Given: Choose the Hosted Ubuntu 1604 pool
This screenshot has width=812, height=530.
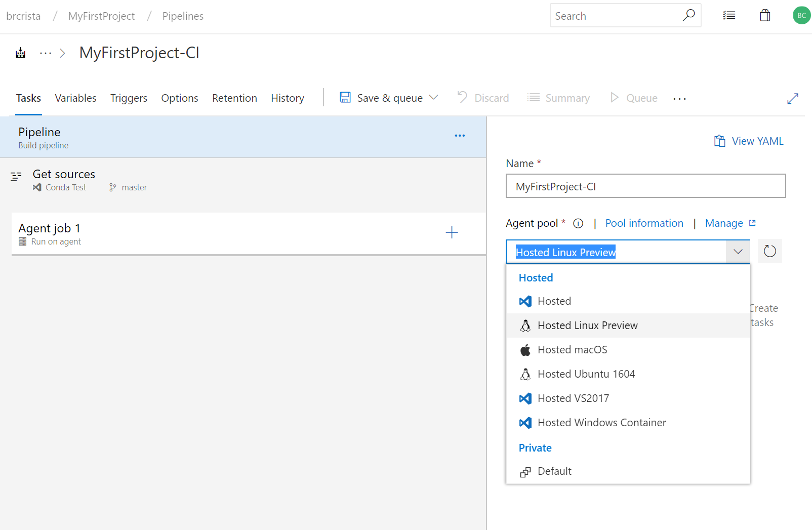Looking at the screenshot, I should 628,374.
